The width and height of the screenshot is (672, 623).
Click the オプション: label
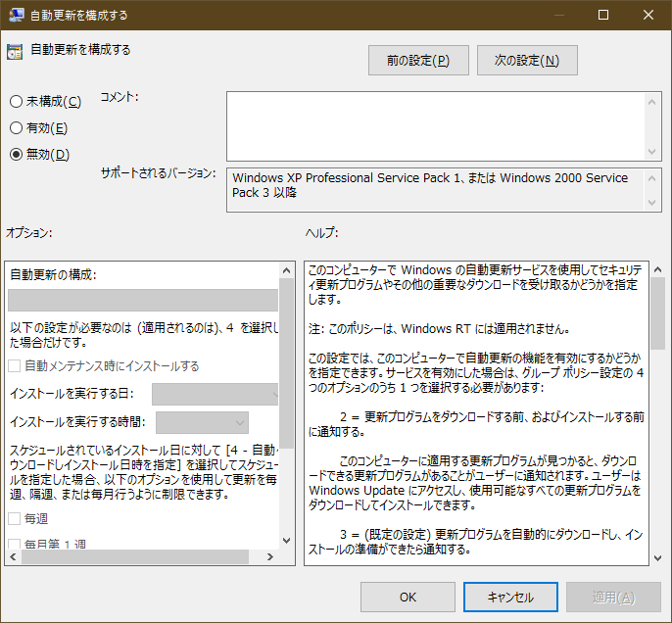(29, 233)
